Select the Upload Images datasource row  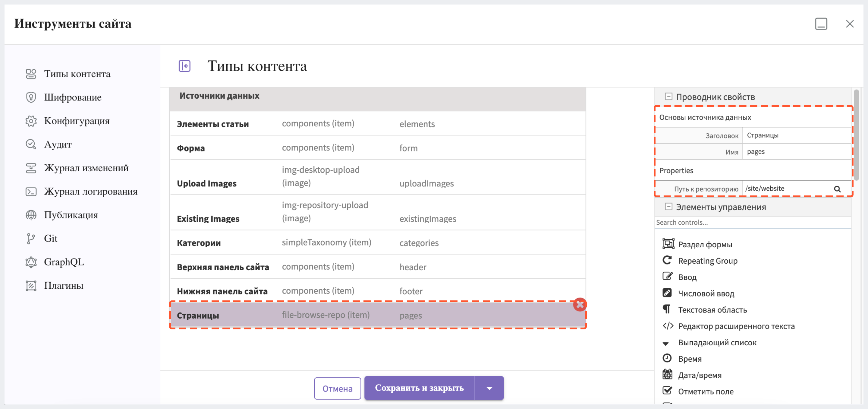click(x=378, y=177)
